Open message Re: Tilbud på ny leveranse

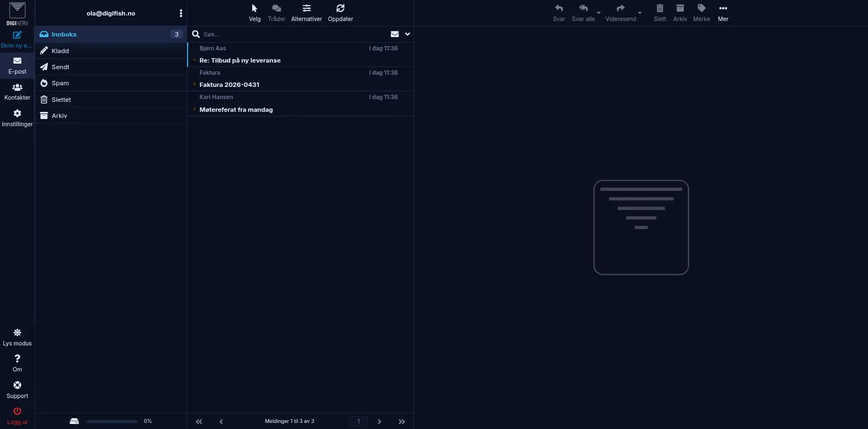pyautogui.click(x=301, y=54)
